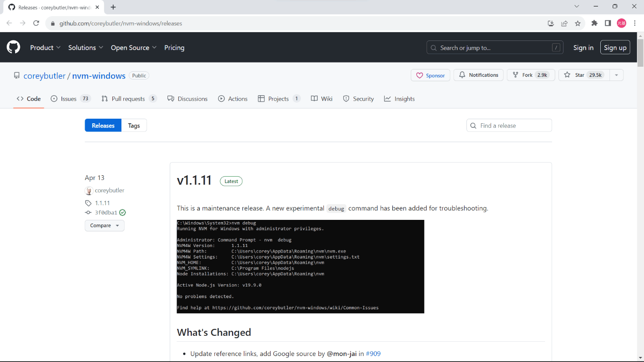Click the repository icon beside coreybutler
This screenshot has height=362, width=644.
point(17,75)
